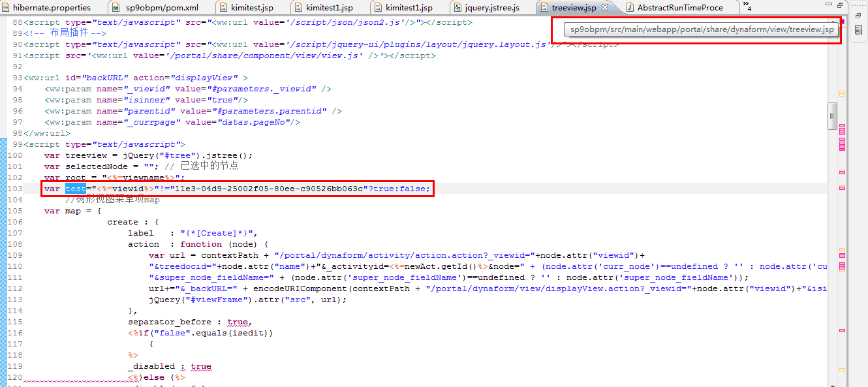The image size is (868, 387).
Task: Switch to the hibernate.properties editor tab
Action: coord(52,8)
